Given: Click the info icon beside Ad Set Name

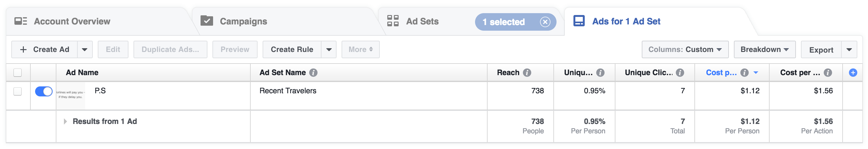Looking at the screenshot, I should tap(313, 73).
